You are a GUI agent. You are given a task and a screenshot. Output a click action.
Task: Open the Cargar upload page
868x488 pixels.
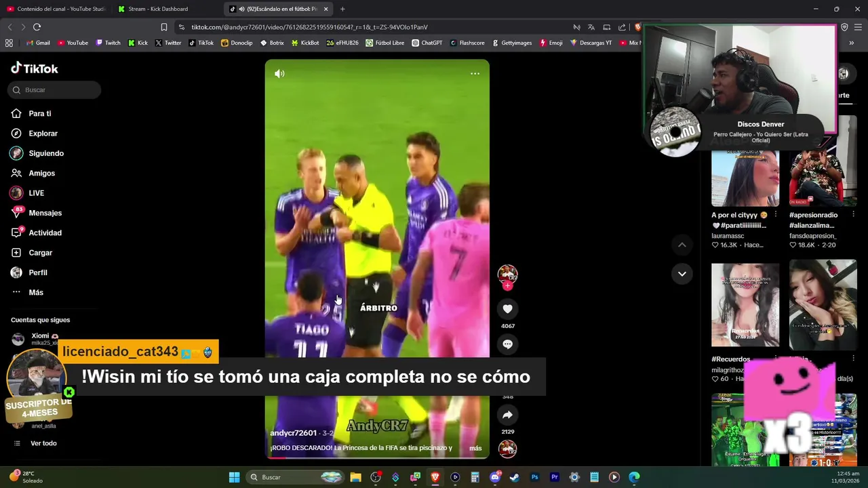pyautogui.click(x=41, y=253)
